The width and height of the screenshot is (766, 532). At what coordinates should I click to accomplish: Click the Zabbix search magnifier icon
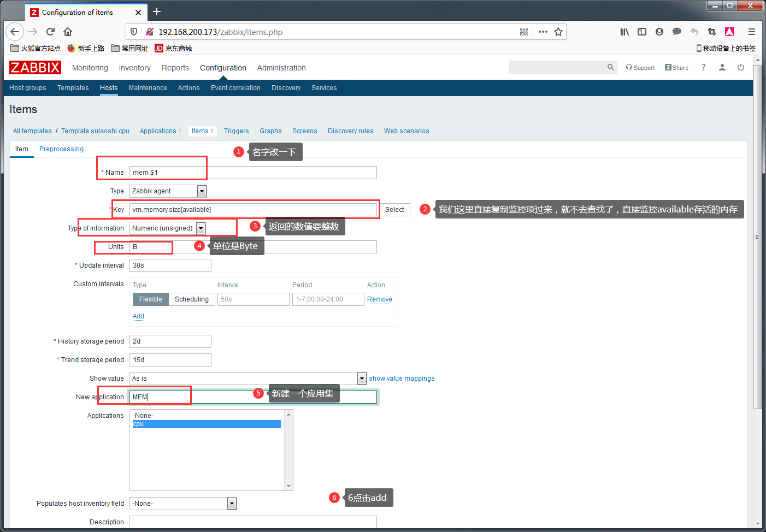pos(611,67)
